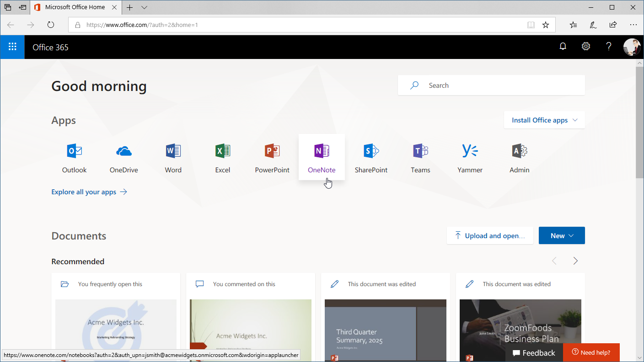This screenshot has width=644, height=362.
Task: Open the OneDrive app
Action: 123,157
